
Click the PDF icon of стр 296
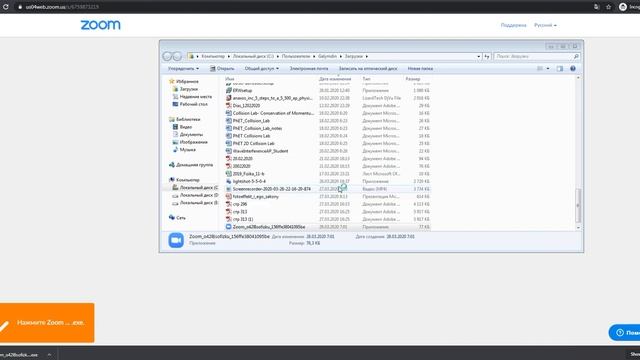(x=229, y=204)
